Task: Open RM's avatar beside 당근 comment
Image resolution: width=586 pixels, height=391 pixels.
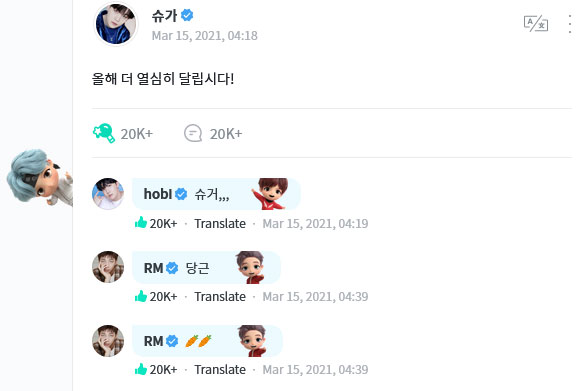Action: pos(108,267)
